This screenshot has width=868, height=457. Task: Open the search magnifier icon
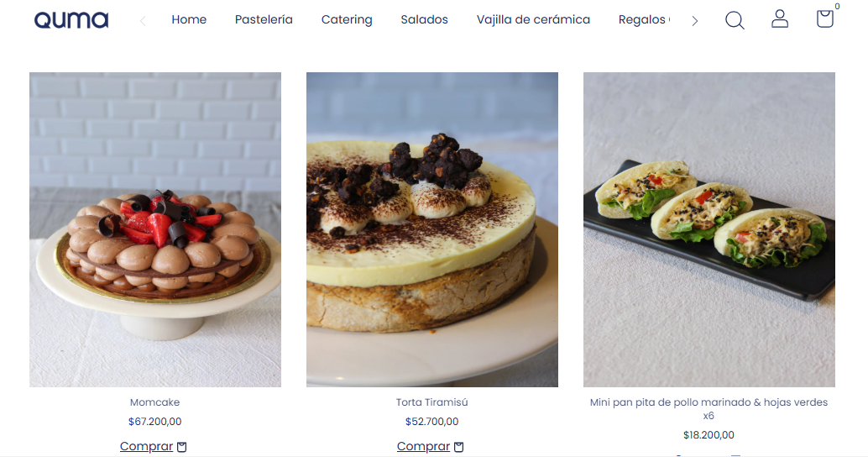point(735,20)
